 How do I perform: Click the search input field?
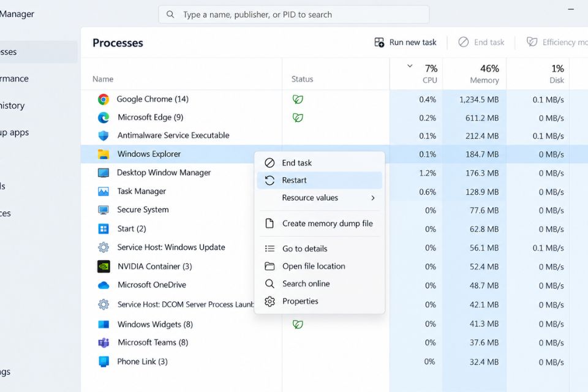[293, 15]
